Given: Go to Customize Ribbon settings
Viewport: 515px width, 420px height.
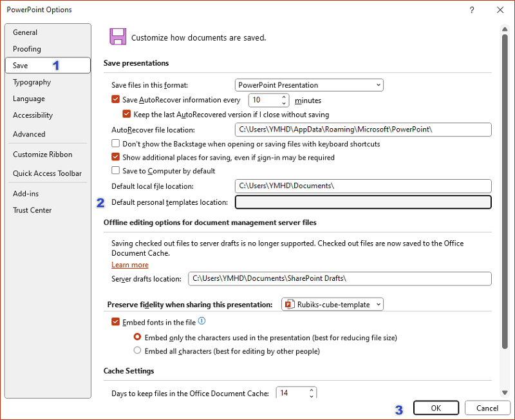Looking at the screenshot, I should (42, 155).
